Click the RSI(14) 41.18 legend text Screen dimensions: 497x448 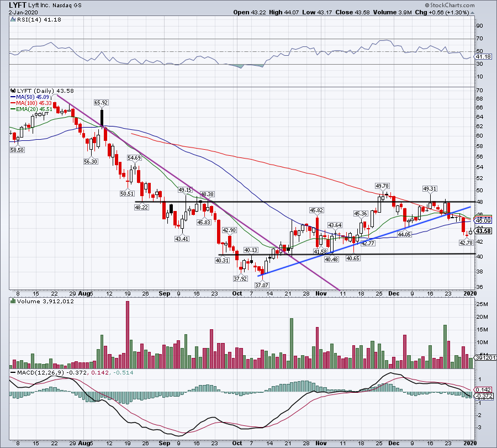[x=39, y=20]
